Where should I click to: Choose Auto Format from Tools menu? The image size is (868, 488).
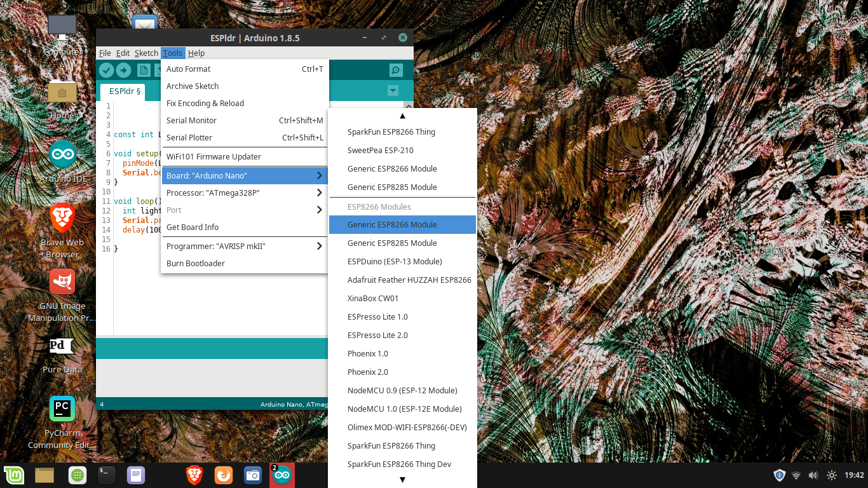point(245,69)
